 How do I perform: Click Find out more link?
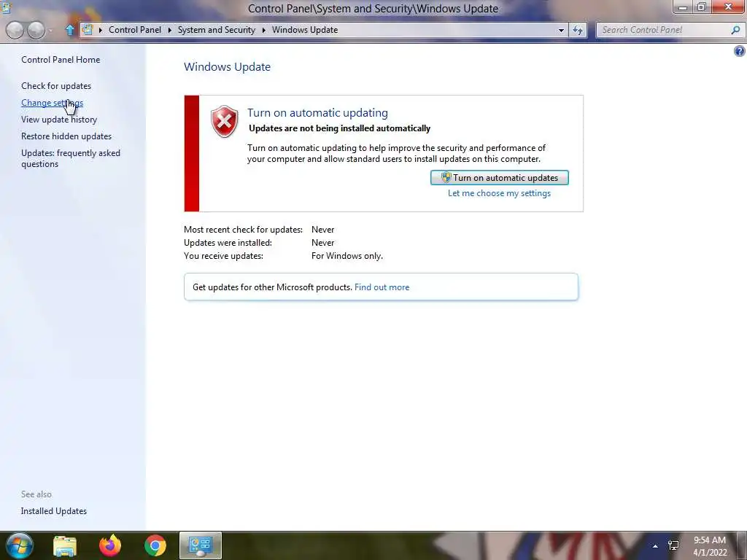click(382, 287)
